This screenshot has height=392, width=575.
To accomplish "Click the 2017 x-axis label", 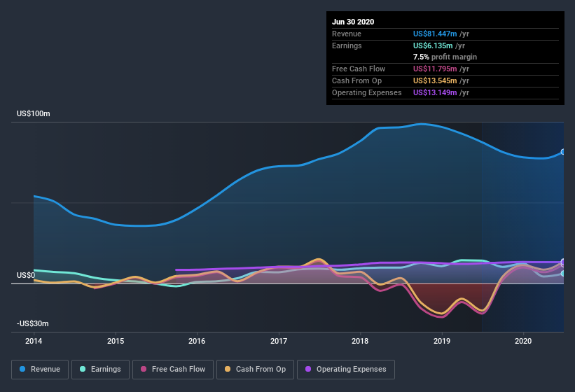I will (x=279, y=341).
